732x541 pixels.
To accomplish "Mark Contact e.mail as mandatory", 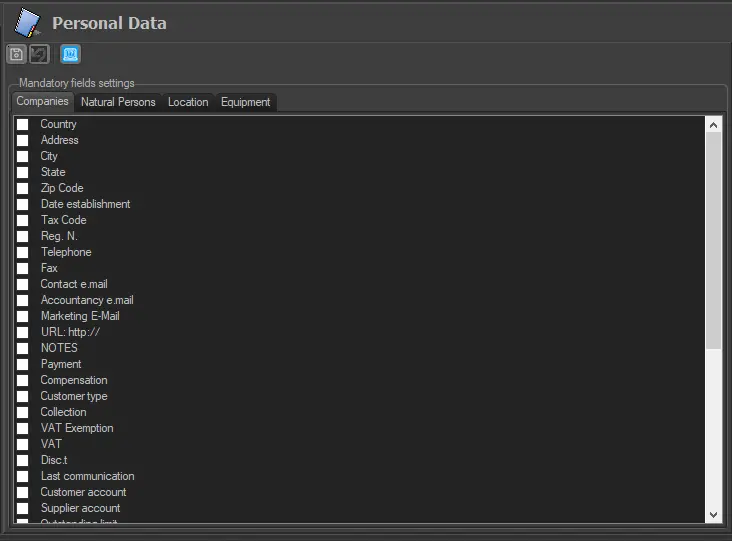I will point(22,284).
